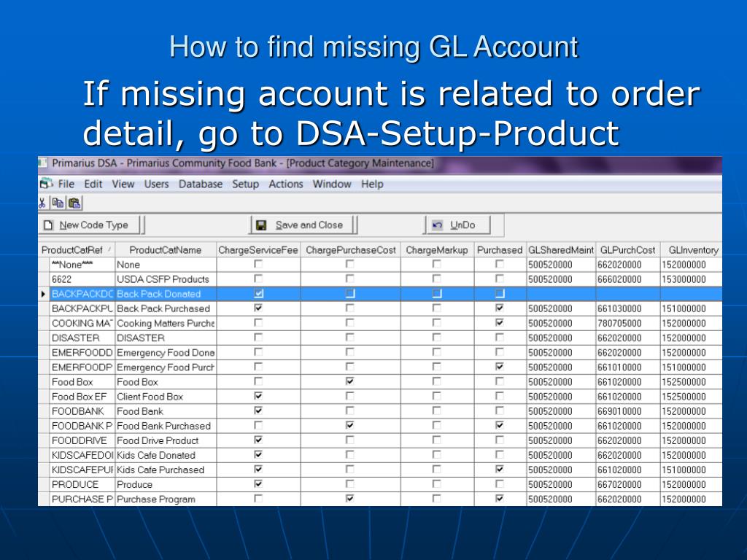Screen dimensions: 747x560
Task: Click the GLInventory column header
Action: 692,250
